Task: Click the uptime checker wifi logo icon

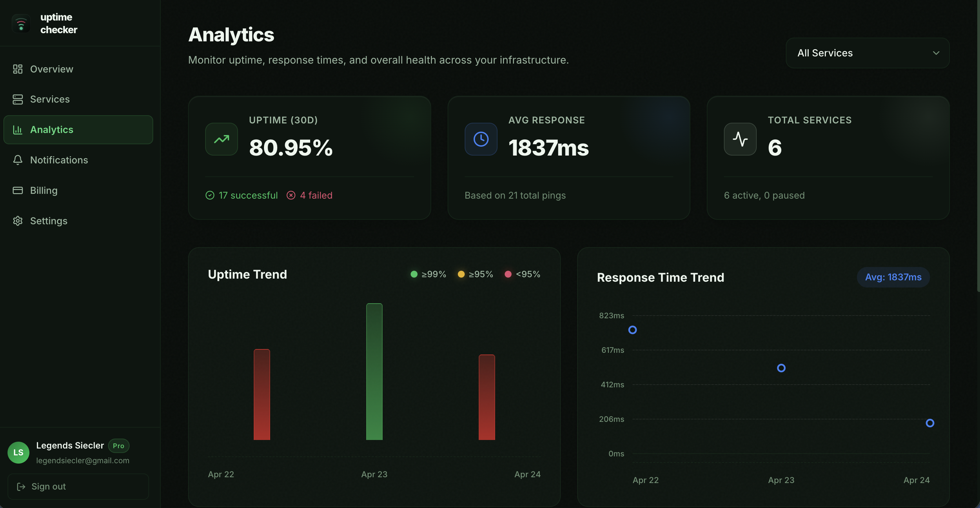Action: pos(21,24)
